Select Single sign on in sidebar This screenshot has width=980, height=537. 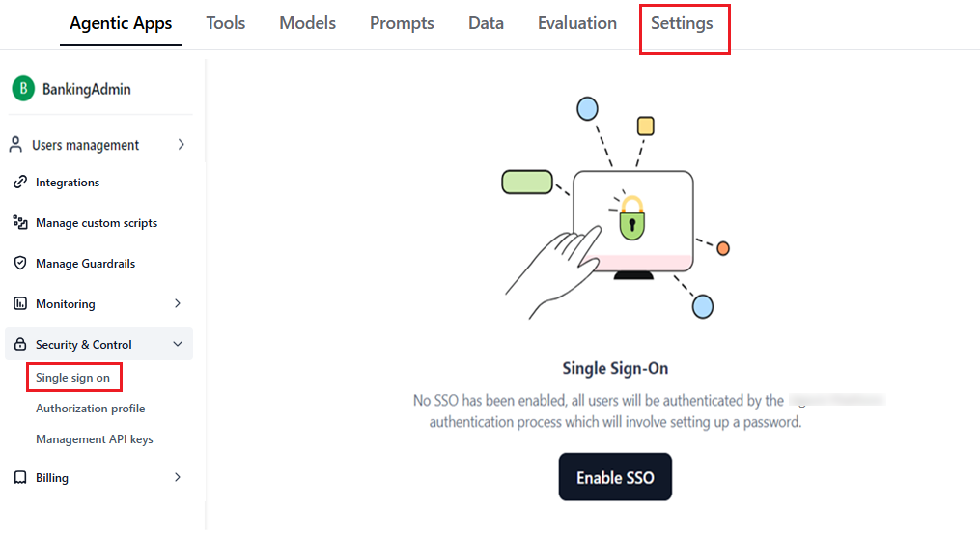pos(73,378)
